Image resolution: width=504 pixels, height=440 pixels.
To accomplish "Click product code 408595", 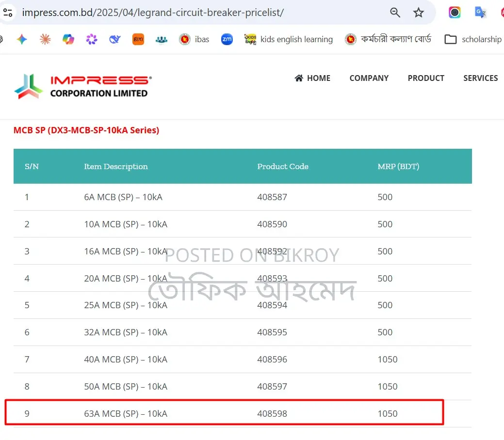I will 272,332.
